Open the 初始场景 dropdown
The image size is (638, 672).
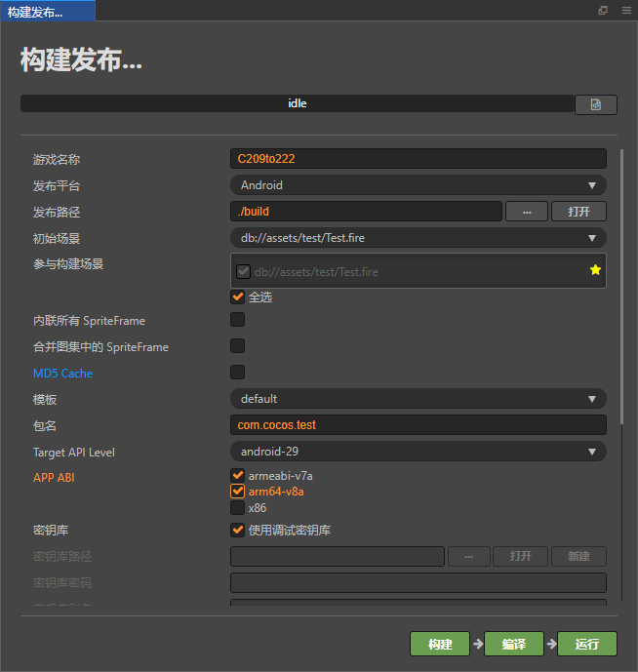coord(419,238)
